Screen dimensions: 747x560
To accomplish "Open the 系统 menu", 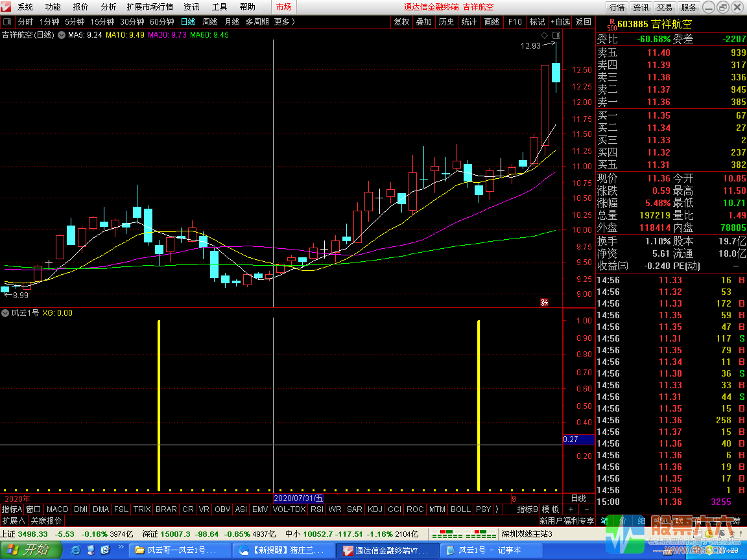I will (x=25, y=7).
